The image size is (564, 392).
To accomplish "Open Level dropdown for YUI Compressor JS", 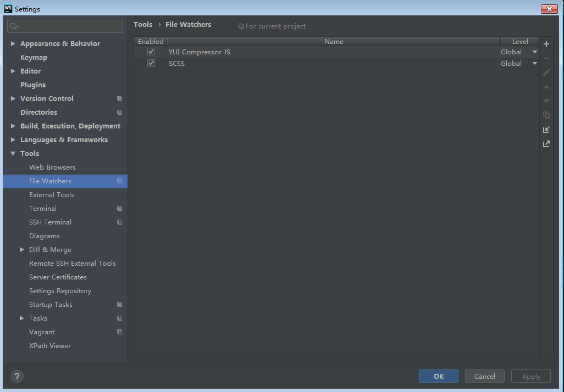I will click(x=534, y=52).
